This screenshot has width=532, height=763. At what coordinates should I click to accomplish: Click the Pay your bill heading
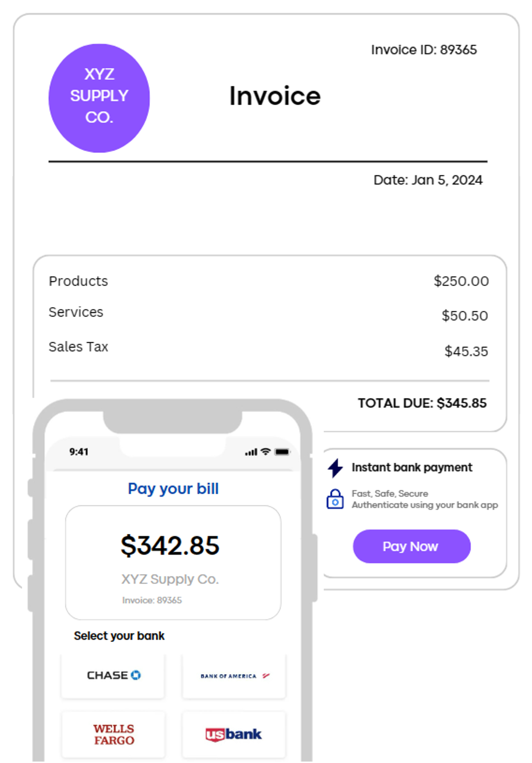click(x=173, y=488)
